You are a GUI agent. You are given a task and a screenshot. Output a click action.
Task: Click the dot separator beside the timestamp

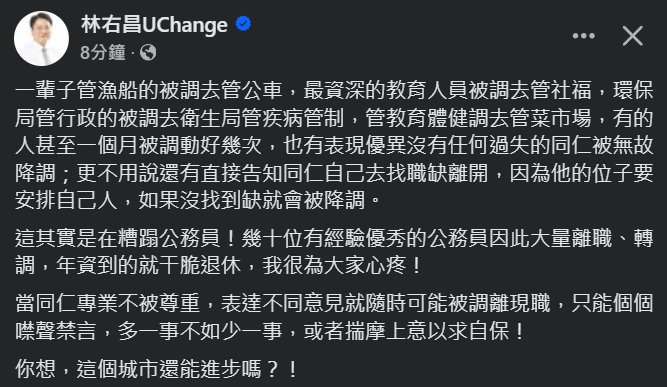133,54
